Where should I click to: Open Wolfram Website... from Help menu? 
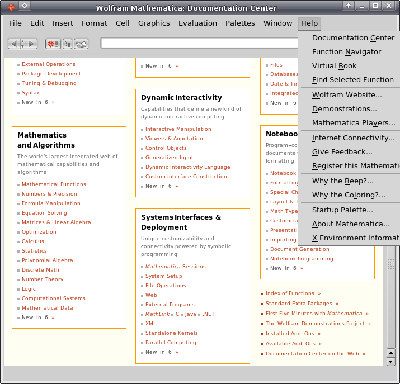350,95
